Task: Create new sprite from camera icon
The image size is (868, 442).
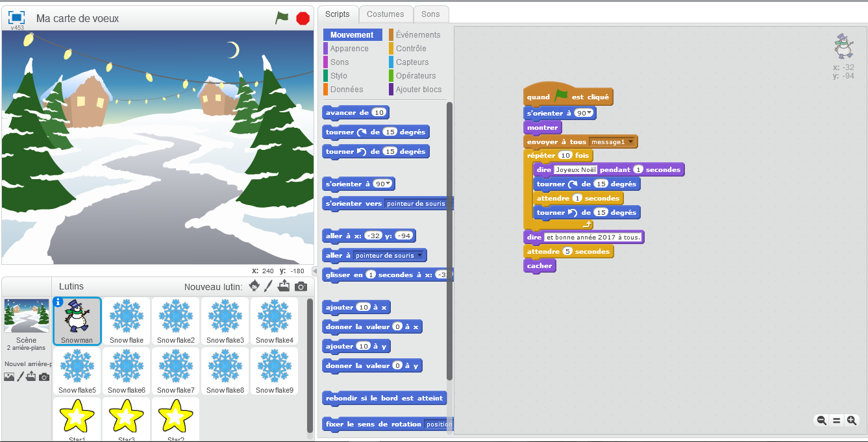Action: coord(301,287)
